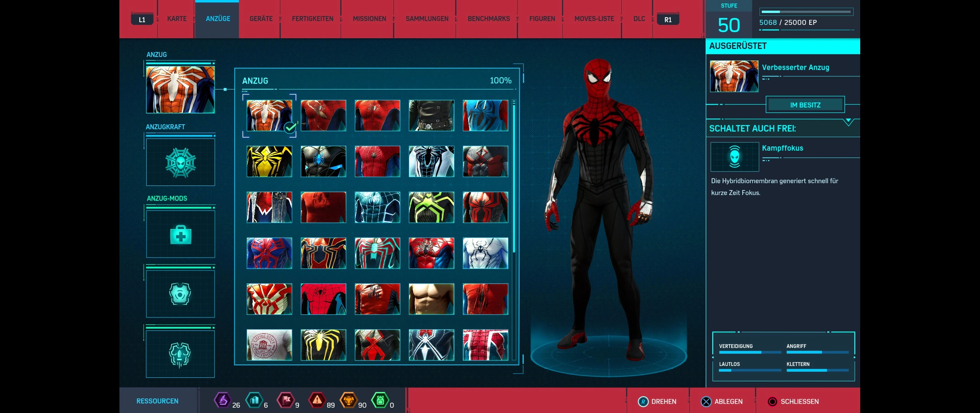Open the SAMMLUNGEN tab

pyautogui.click(x=427, y=19)
